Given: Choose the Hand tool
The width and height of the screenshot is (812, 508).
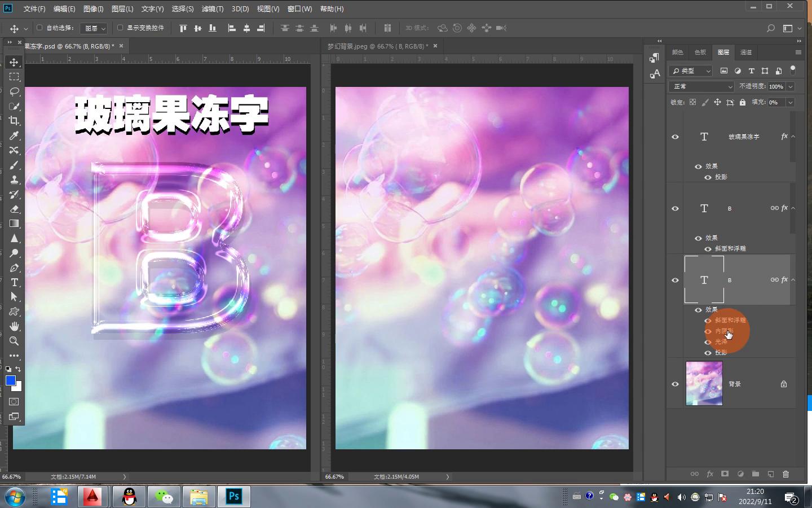Looking at the screenshot, I should 14,326.
